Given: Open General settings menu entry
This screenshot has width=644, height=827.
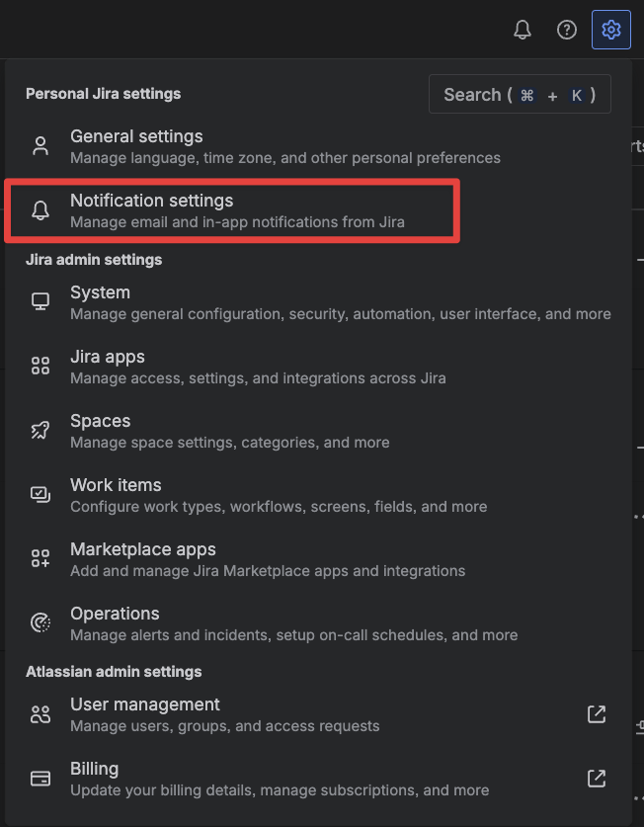Looking at the screenshot, I should (x=136, y=136).
